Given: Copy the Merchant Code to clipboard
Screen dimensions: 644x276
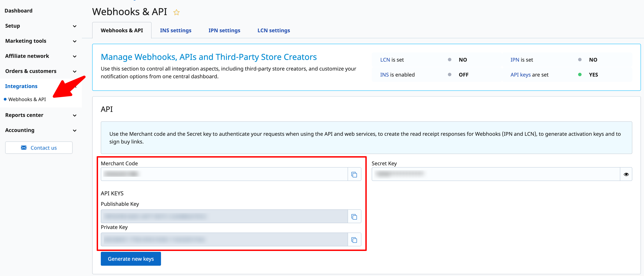Looking at the screenshot, I should pyautogui.click(x=354, y=174).
